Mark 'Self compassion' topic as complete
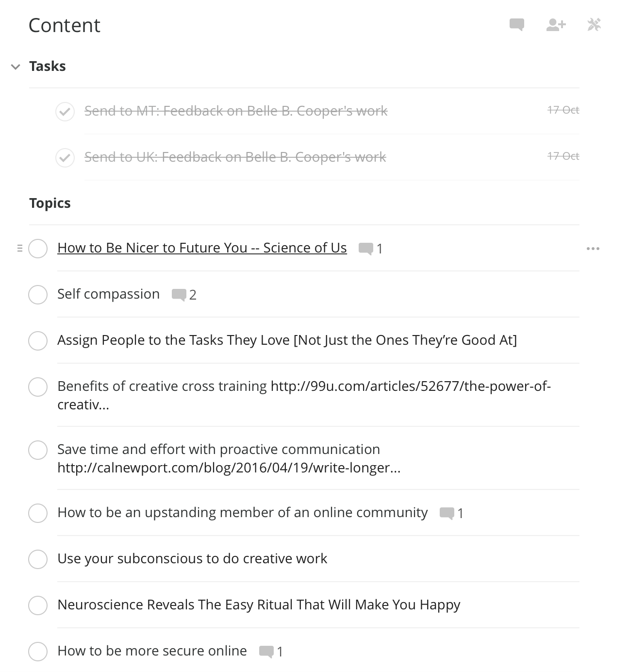 tap(37, 295)
